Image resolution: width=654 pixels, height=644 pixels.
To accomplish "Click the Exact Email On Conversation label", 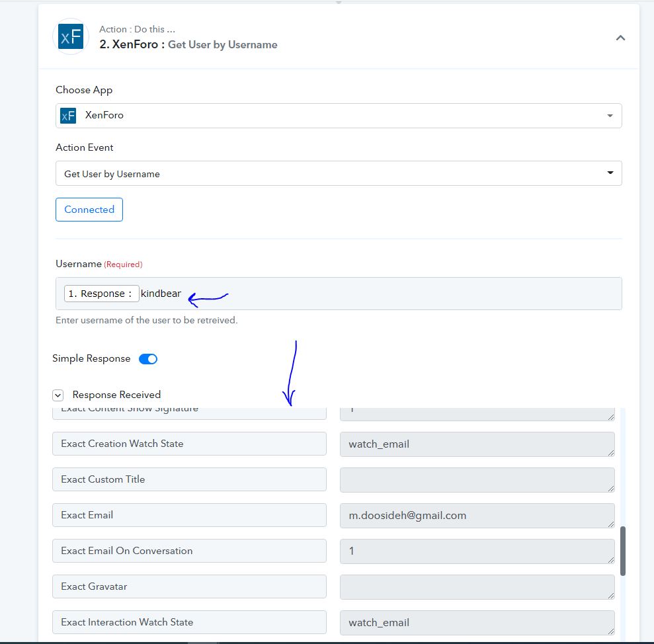I will (x=189, y=551).
